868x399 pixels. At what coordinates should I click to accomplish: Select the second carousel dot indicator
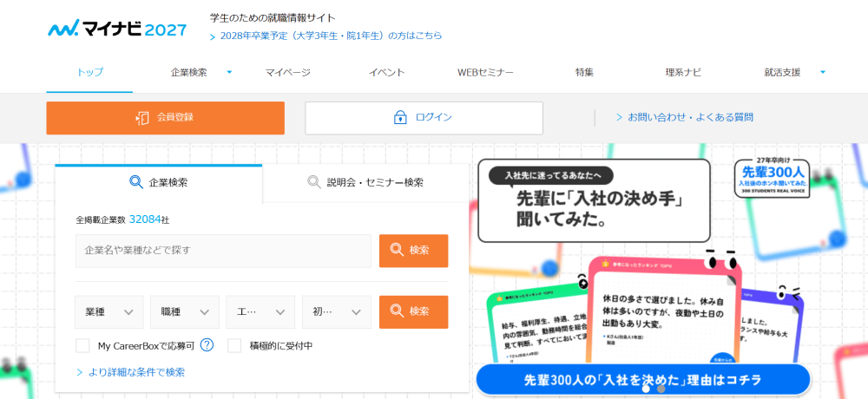(661, 389)
